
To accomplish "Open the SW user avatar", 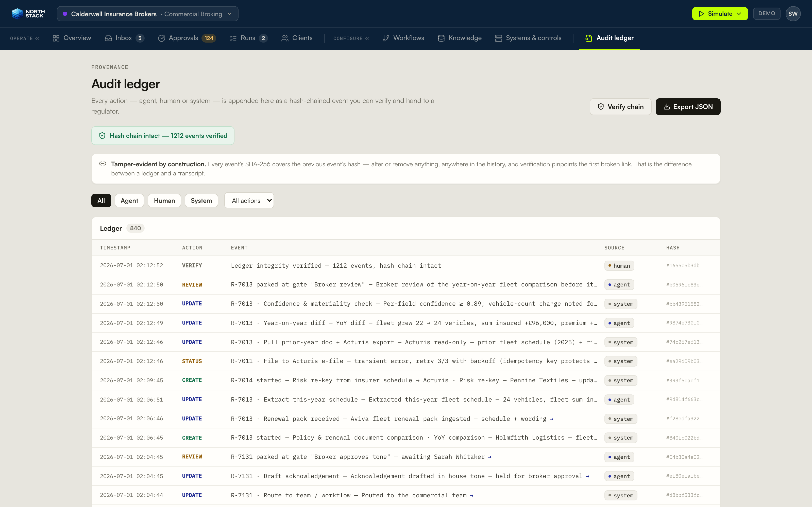I will tap(793, 14).
